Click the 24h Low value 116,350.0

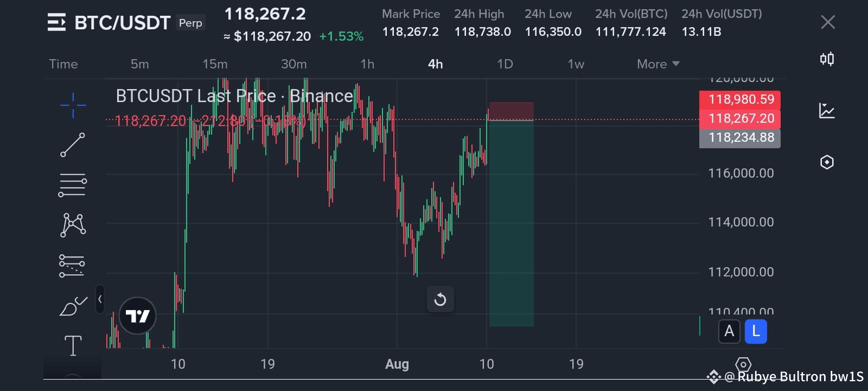click(553, 32)
